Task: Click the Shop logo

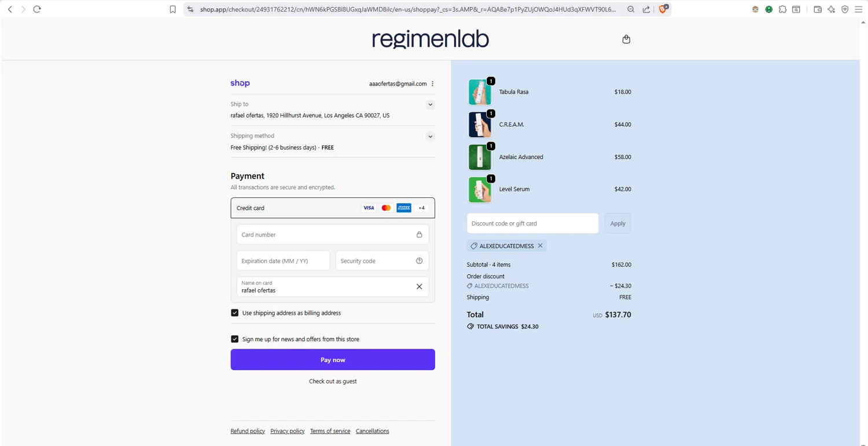Action: pyautogui.click(x=240, y=83)
